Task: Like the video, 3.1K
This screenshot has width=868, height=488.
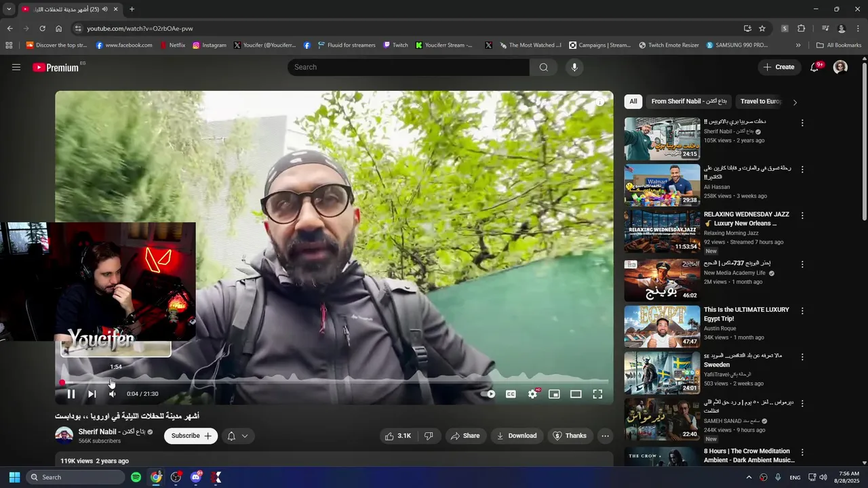Action: [398, 436]
